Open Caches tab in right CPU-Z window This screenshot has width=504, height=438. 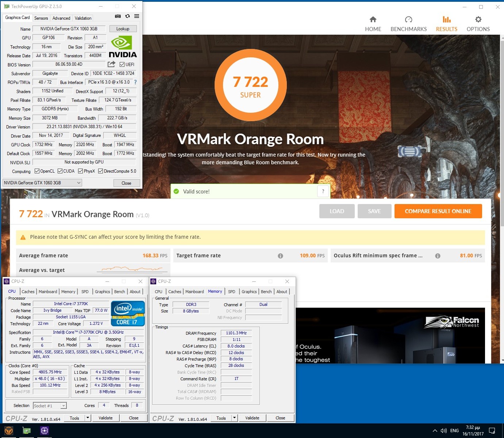[174, 292]
